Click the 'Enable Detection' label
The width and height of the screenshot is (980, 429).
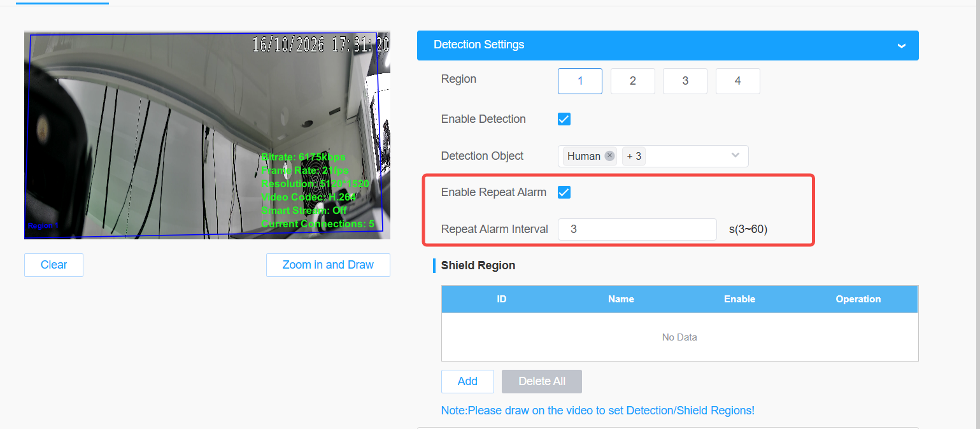483,119
